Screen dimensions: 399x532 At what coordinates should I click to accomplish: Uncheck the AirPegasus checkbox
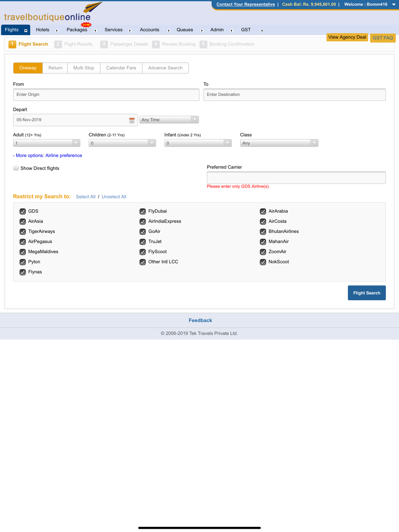(x=23, y=242)
